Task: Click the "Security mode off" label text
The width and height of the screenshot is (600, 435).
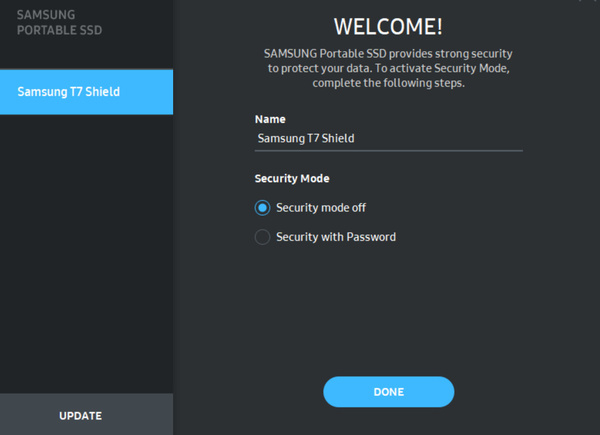Action: pos(321,208)
